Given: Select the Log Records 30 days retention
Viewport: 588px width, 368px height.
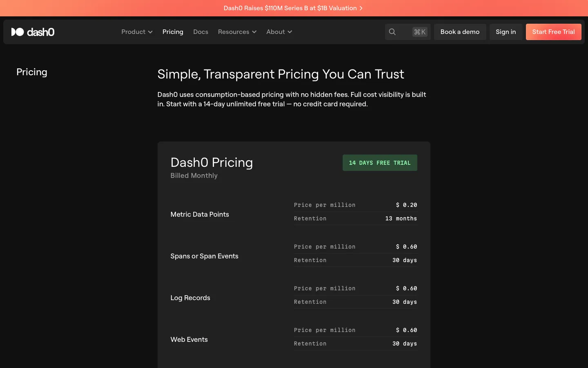Looking at the screenshot, I should pyautogui.click(x=405, y=302).
